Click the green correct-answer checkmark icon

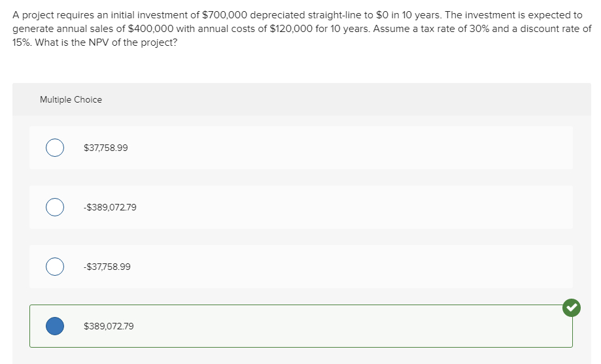click(572, 307)
